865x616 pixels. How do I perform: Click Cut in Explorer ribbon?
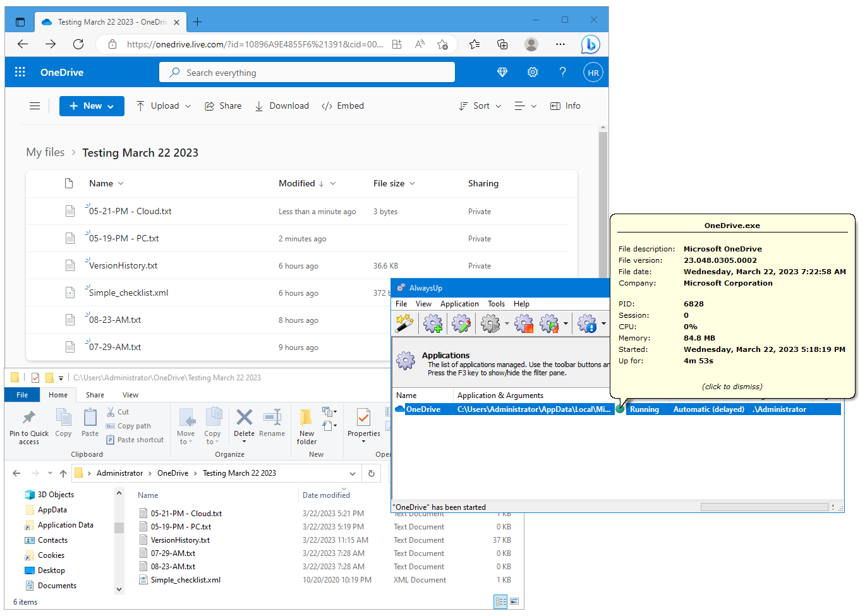(118, 412)
